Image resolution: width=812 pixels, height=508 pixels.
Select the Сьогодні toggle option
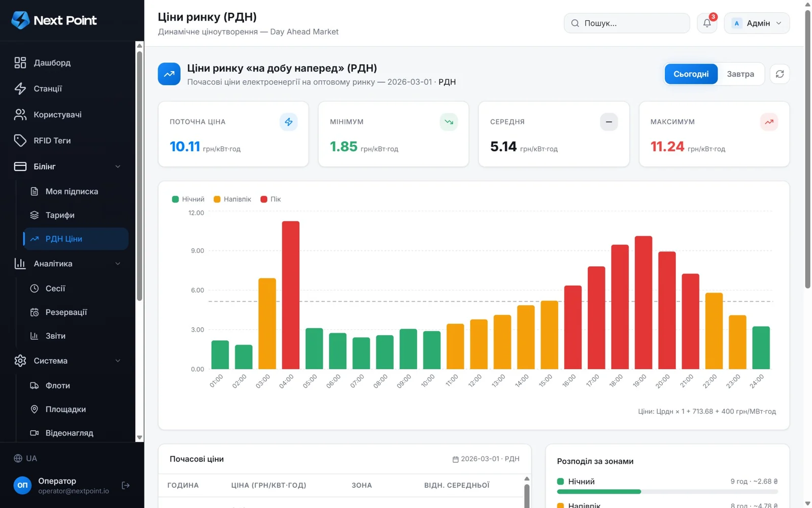coord(691,74)
